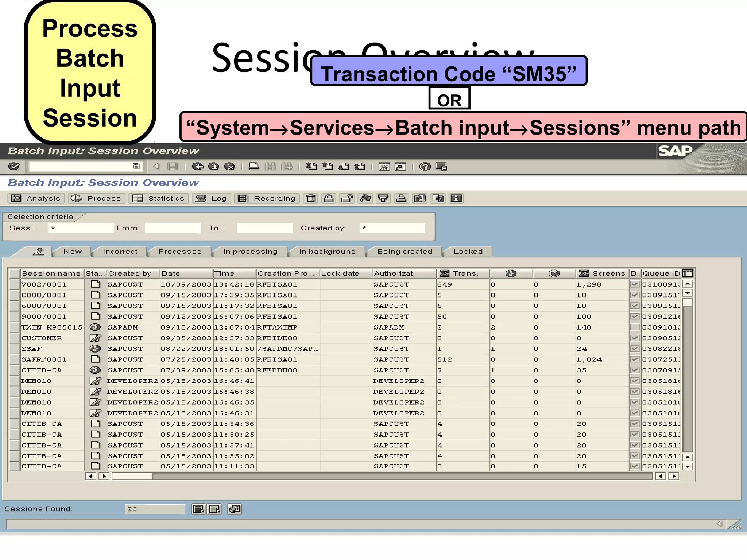The image size is (747, 560).
Task: Toggle D. checkbox for session ZSAF
Action: [x=635, y=349]
